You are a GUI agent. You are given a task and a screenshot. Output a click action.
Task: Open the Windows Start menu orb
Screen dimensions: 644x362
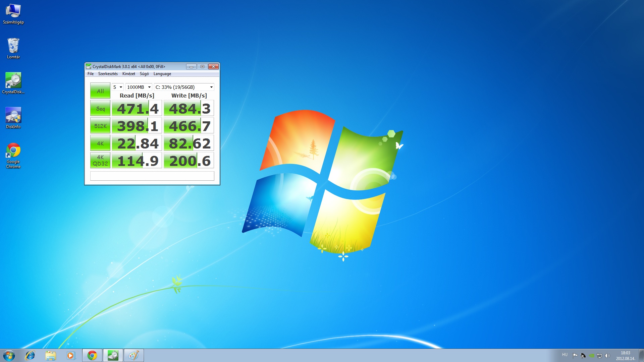click(x=9, y=355)
